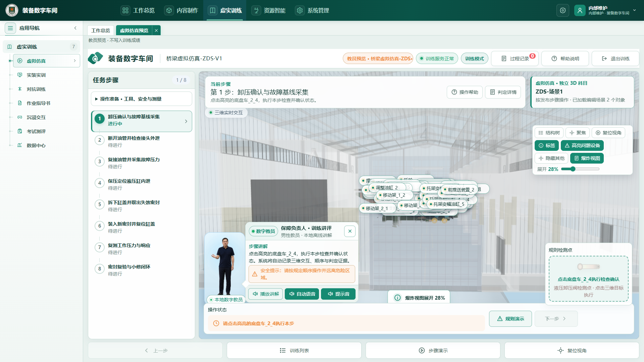Select step 2 断开油管并检查接头外泄

coord(142,141)
